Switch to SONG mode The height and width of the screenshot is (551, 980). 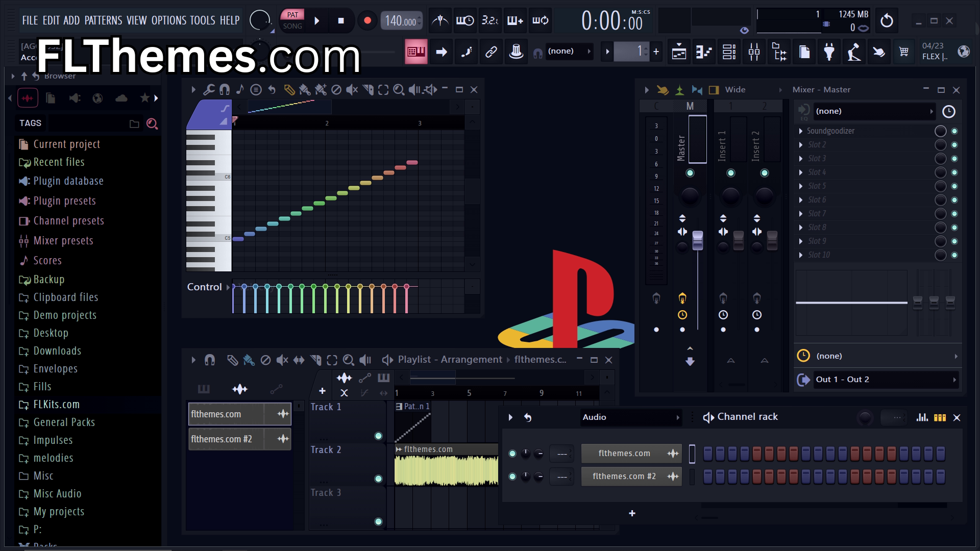tap(292, 26)
